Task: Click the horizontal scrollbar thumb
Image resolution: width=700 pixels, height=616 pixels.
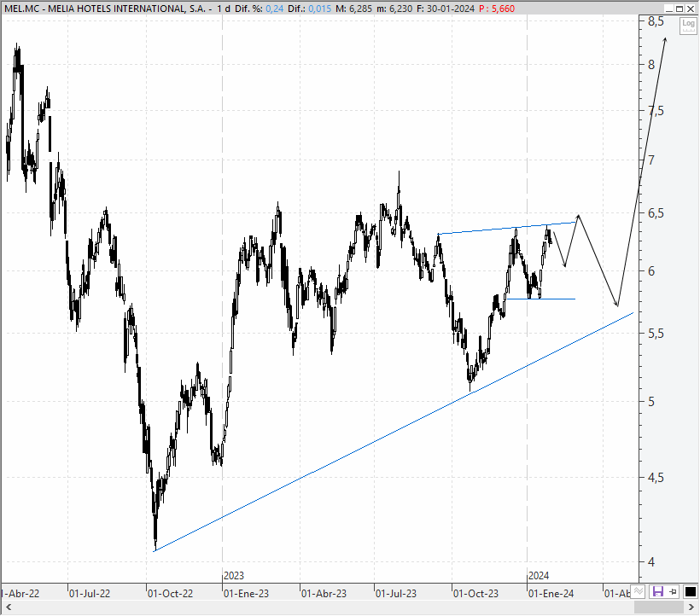Action: pos(659,607)
